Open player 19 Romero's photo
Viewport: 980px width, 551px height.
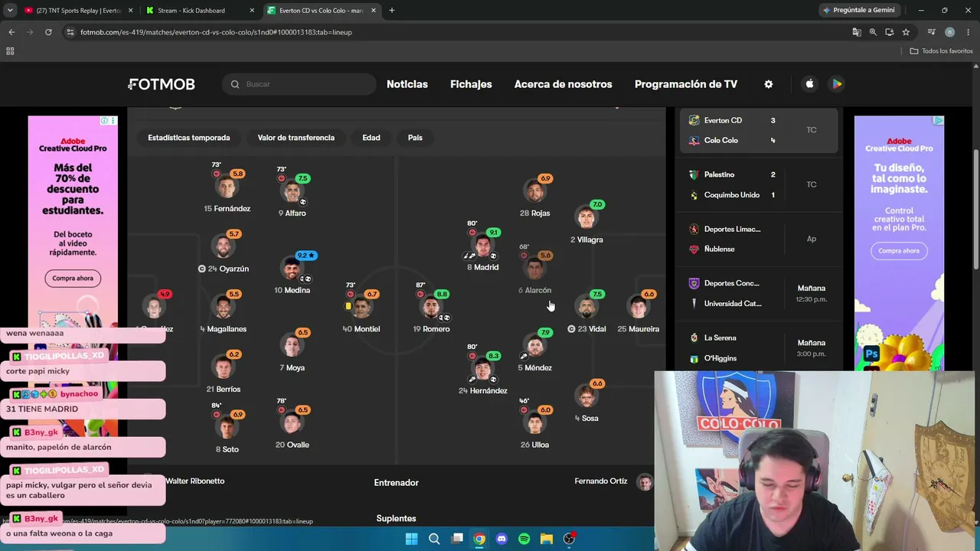click(432, 307)
